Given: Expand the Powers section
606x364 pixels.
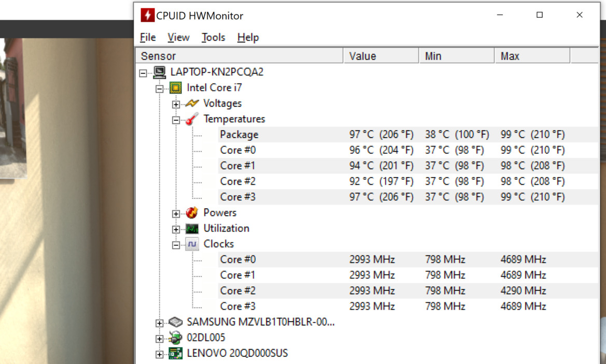Looking at the screenshot, I should click(176, 213).
